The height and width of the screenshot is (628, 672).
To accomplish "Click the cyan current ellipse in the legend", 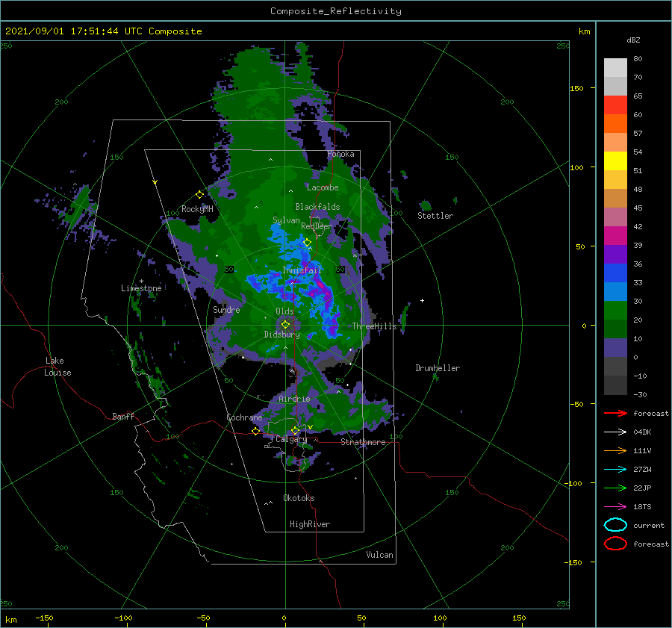I will tap(615, 525).
